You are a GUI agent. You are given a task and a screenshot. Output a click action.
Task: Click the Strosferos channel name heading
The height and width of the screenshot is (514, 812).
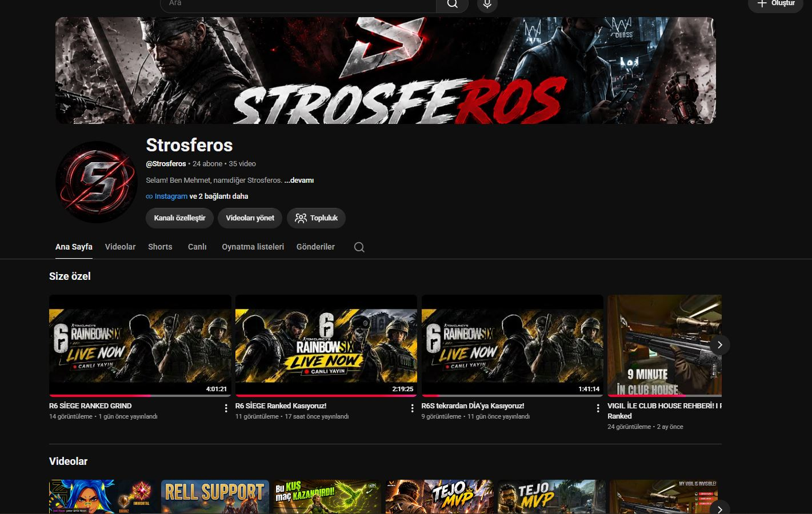coord(189,145)
